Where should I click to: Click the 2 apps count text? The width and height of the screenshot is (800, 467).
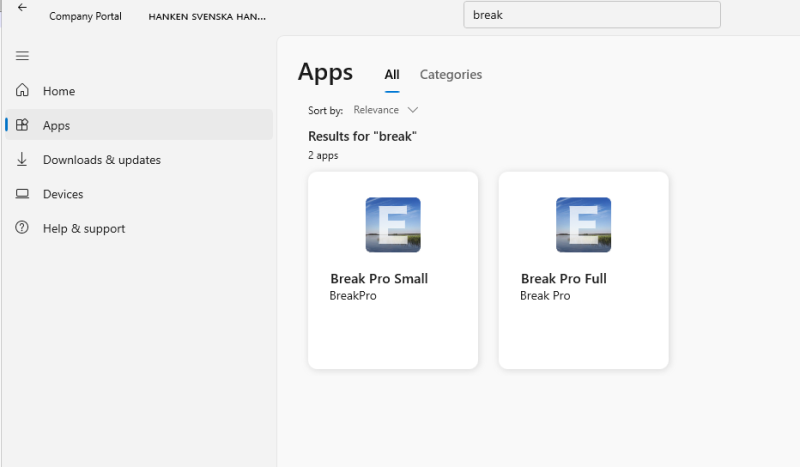pyautogui.click(x=323, y=155)
